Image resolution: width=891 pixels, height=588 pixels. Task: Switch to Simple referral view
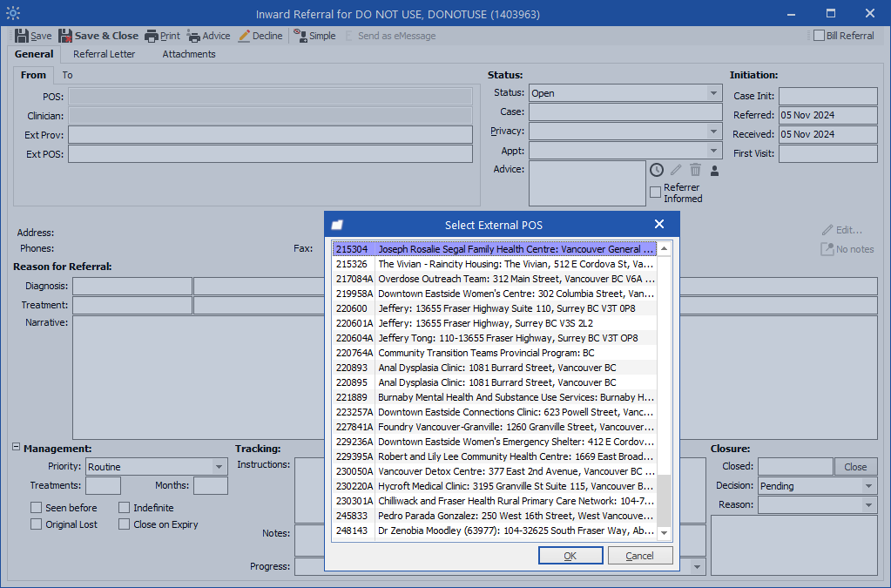click(314, 36)
